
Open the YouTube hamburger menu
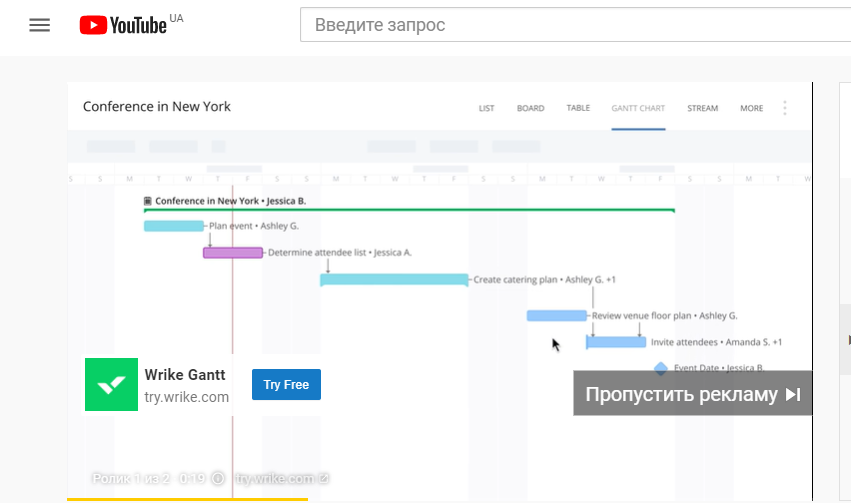(x=40, y=25)
